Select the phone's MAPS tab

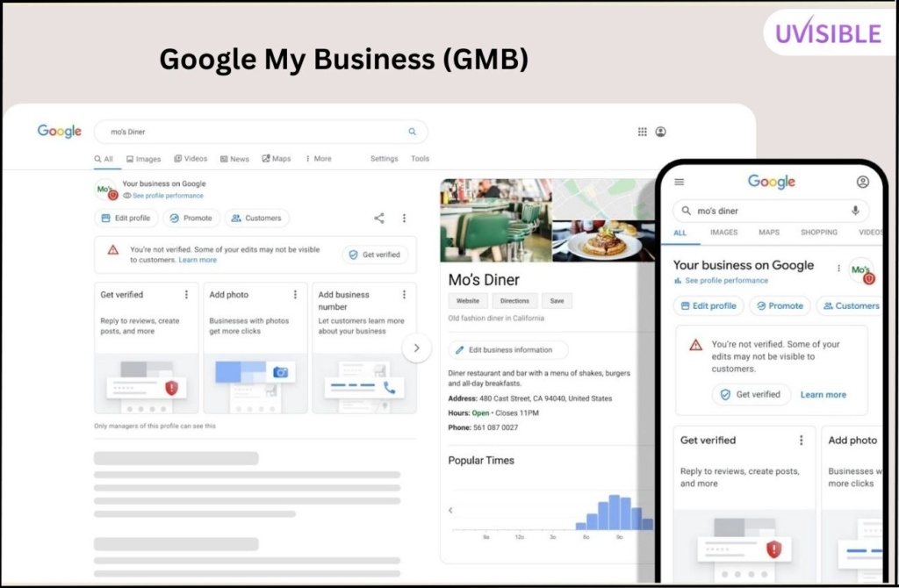tap(769, 232)
